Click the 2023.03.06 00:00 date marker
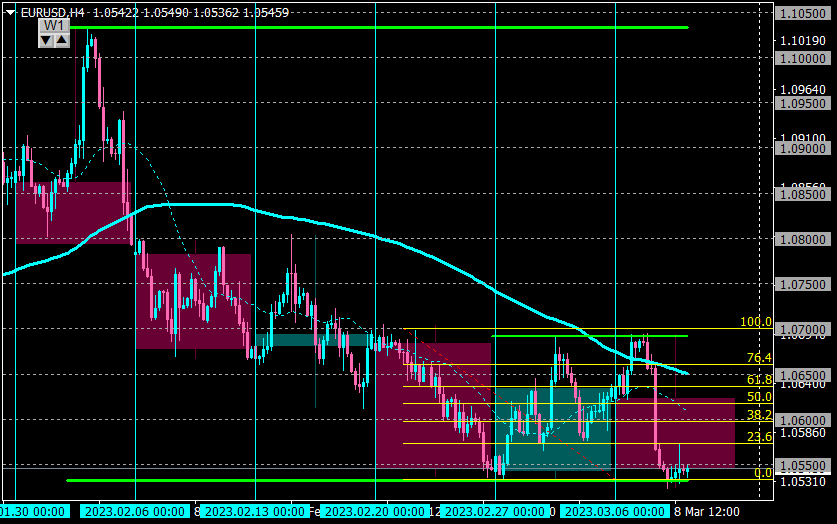This screenshot has width=837, height=524. (x=615, y=512)
